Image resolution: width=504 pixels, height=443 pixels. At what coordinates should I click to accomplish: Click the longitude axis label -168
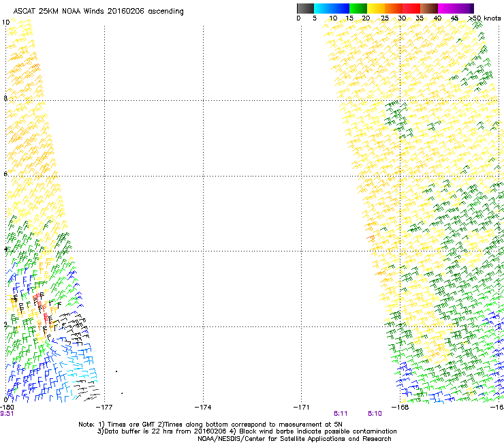pyautogui.click(x=400, y=408)
